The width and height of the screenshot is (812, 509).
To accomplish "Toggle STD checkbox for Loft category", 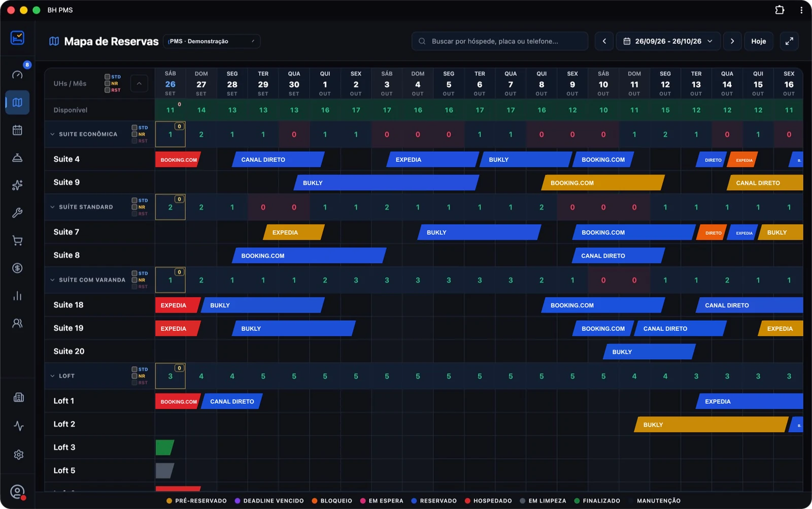I will tap(134, 369).
